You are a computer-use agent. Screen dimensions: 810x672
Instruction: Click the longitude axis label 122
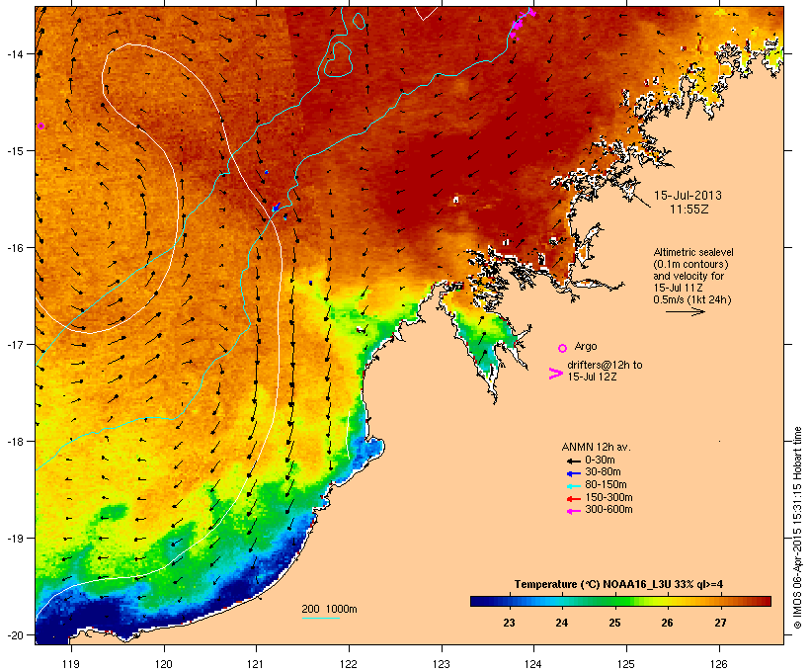[349, 664]
